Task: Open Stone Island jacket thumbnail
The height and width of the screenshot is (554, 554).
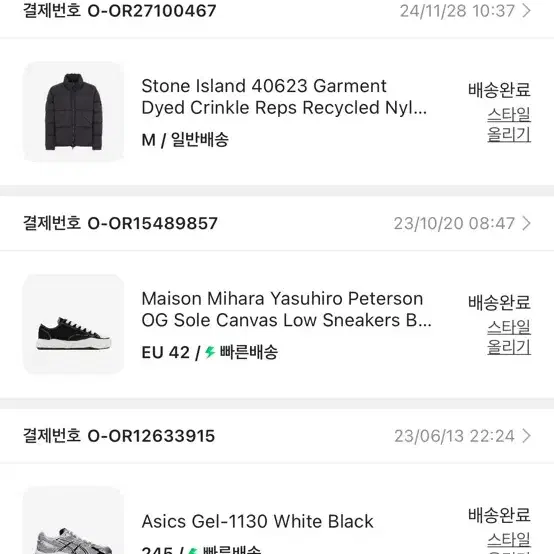Action: [73, 112]
